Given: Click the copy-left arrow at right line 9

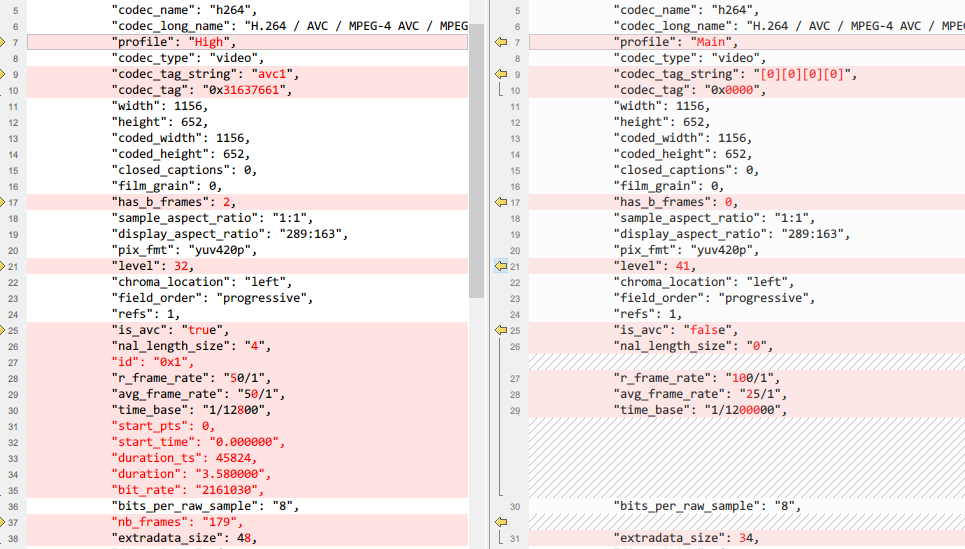Looking at the screenshot, I should coord(501,74).
